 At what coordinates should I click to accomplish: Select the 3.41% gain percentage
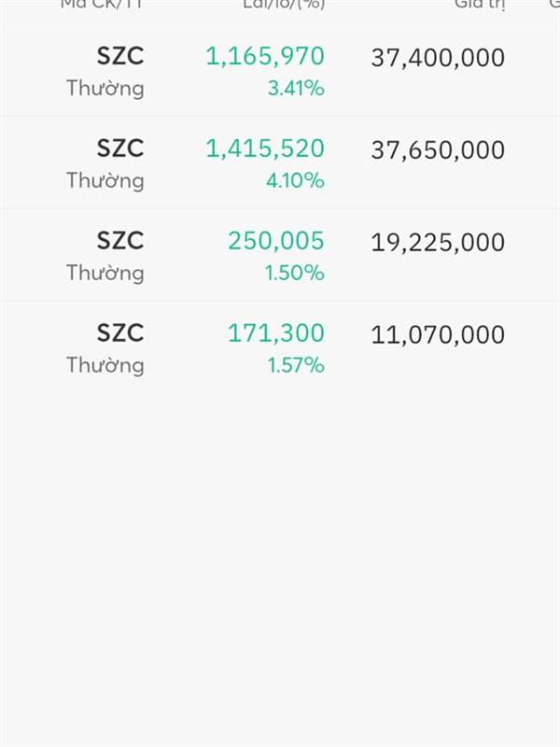[296, 88]
